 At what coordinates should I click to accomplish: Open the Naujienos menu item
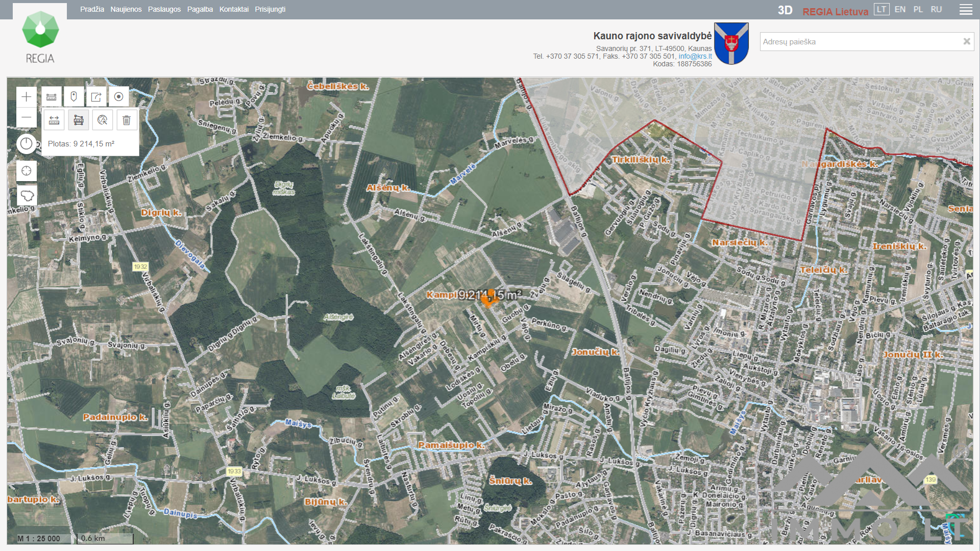[126, 9]
